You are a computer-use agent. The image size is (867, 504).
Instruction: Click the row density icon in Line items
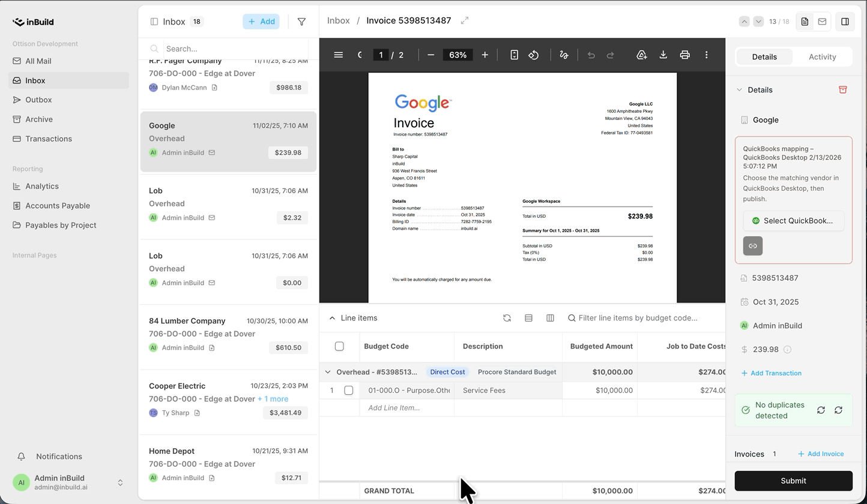pyautogui.click(x=529, y=318)
